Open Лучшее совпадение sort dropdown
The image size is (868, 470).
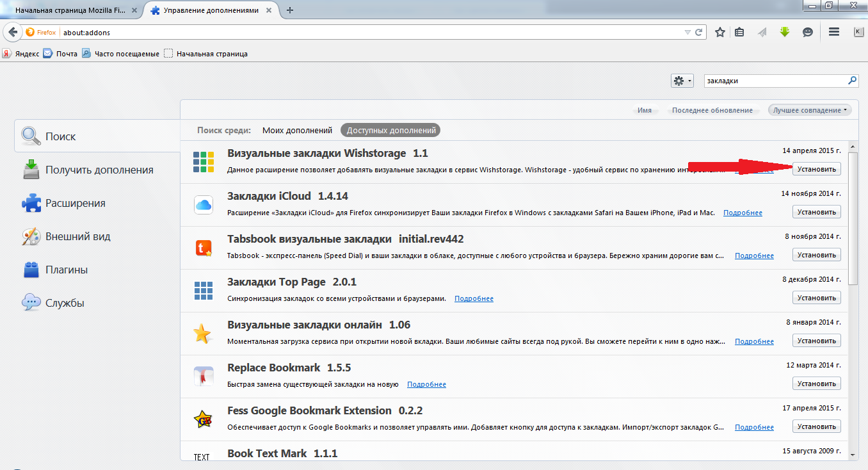[810, 110]
